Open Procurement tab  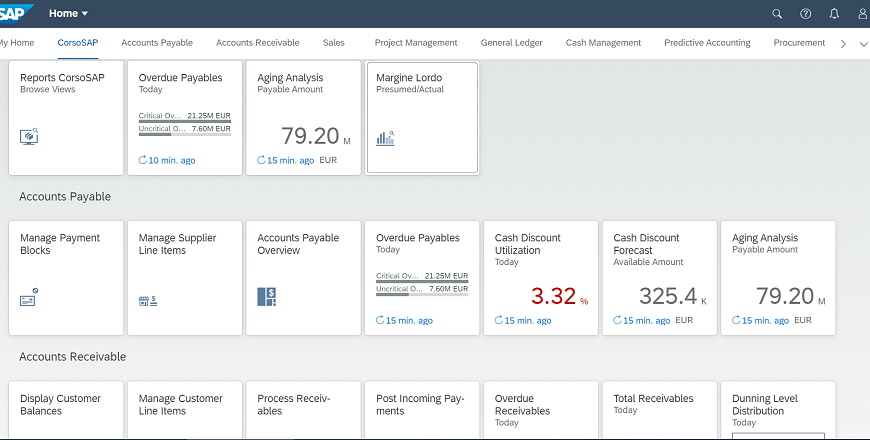click(x=799, y=43)
